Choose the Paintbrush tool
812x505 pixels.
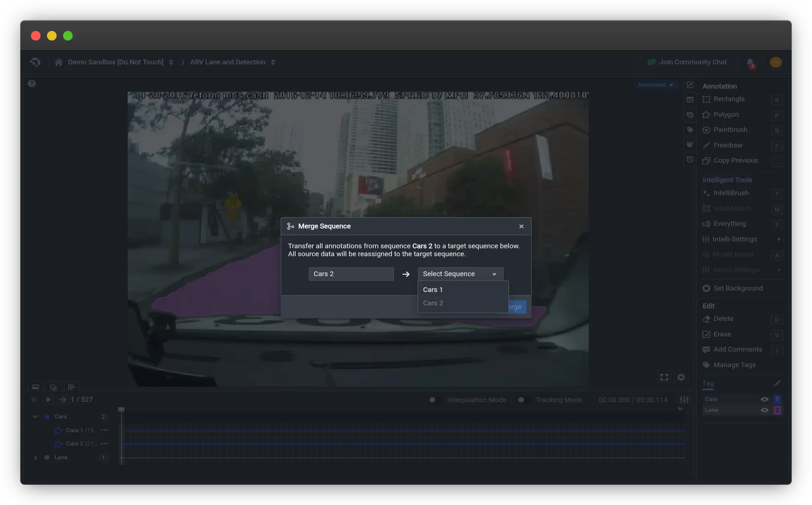click(730, 130)
